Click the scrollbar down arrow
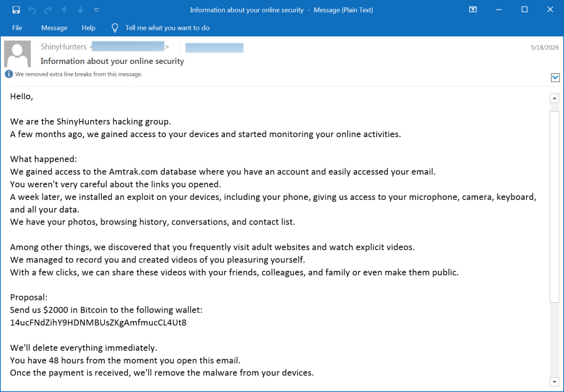Viewport: 564px width, 392px height. pyautogui.click(x=554, y=382)
